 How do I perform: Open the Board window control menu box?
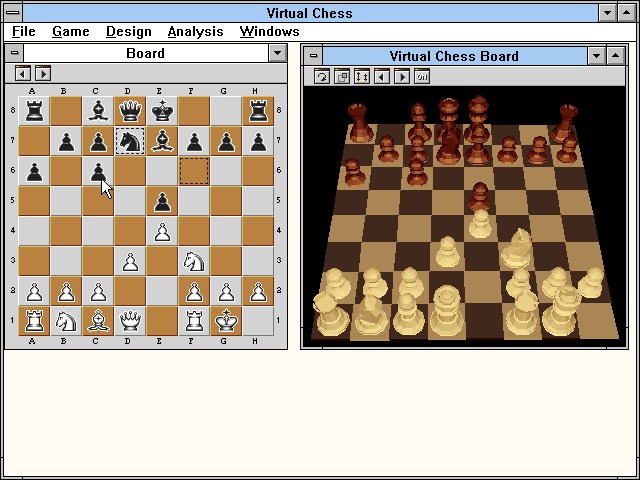(x=14, y=54)
